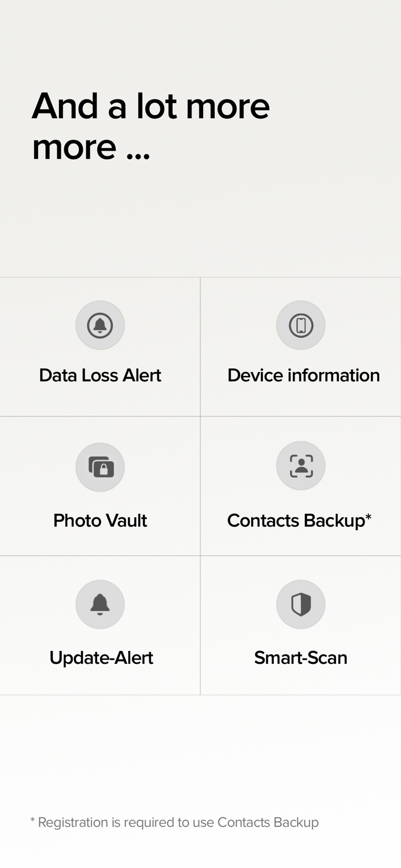Tap the Contacts Backup face-scan icon
This screenshot has height=868, width=401.
(x=301, y=465)
